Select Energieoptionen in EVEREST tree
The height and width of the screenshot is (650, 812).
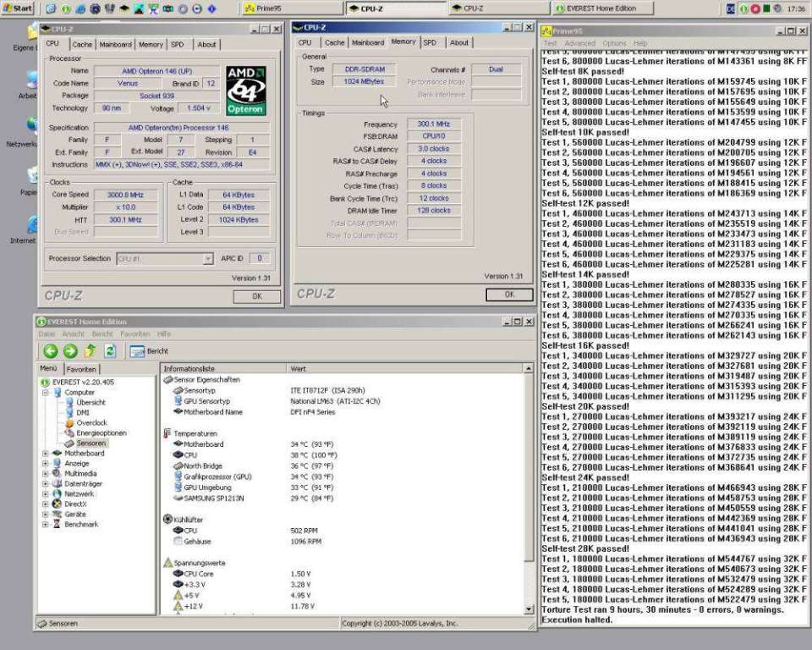pyautogui.click(x=101, y=432)
